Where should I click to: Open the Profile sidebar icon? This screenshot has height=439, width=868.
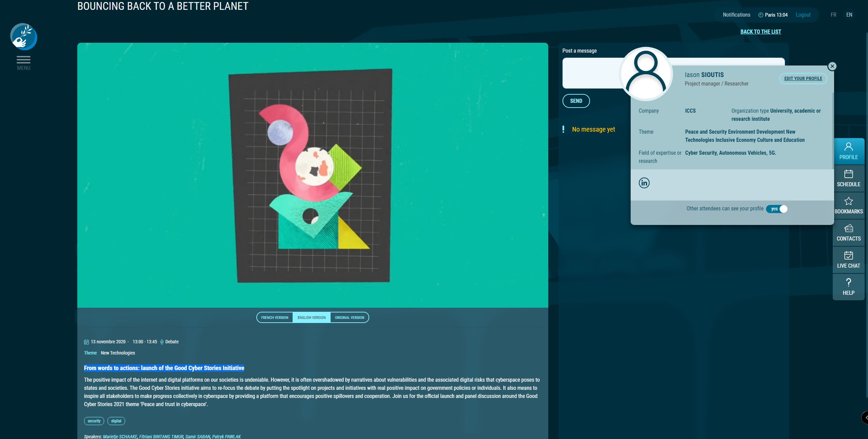pyautogui.click(x=848, y=151)
